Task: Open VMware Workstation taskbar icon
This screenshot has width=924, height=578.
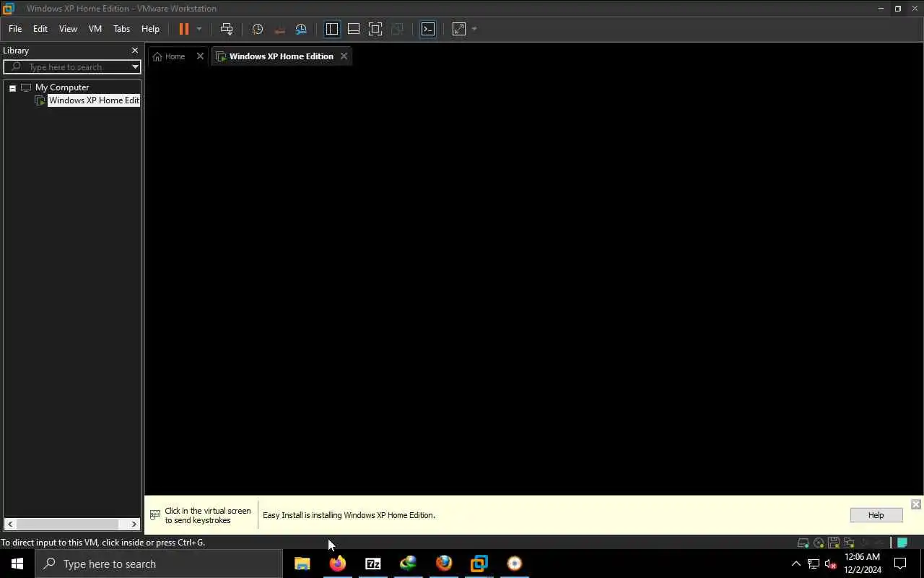Action: (479, 564)
